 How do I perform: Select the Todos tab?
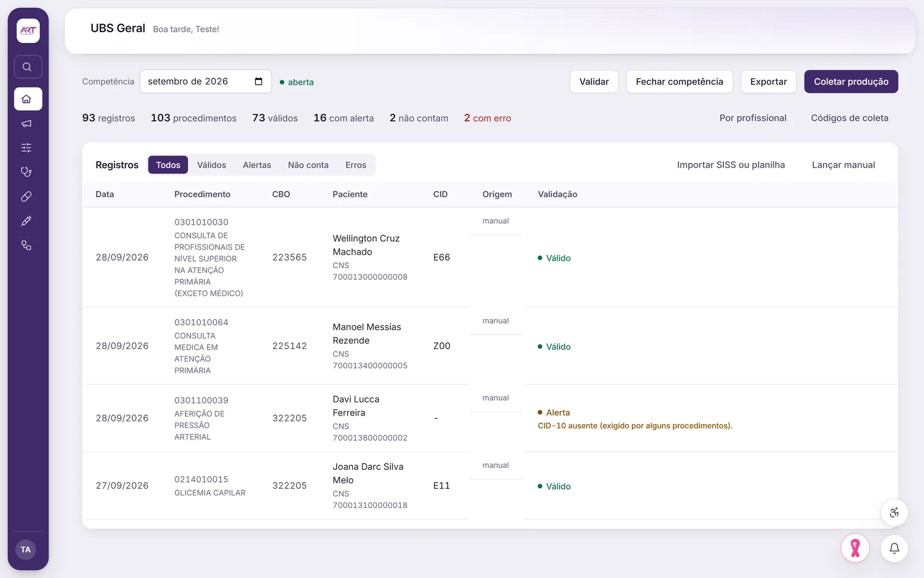[x=168, y=165]
